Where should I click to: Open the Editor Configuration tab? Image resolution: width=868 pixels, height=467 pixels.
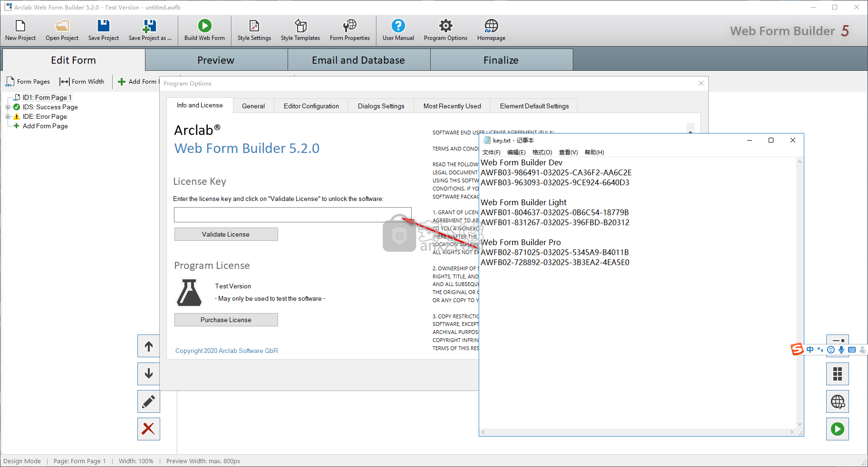tap(311, 106)
